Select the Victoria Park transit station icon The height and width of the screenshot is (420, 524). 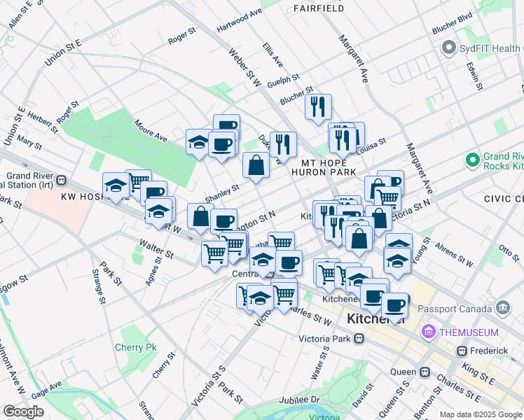tap(359, 339)
